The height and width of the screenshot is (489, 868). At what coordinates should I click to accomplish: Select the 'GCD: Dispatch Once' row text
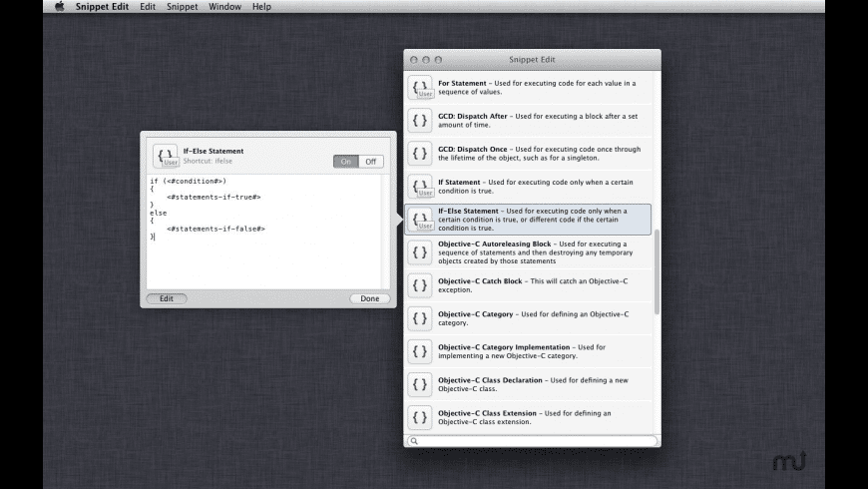pos(540,154)
